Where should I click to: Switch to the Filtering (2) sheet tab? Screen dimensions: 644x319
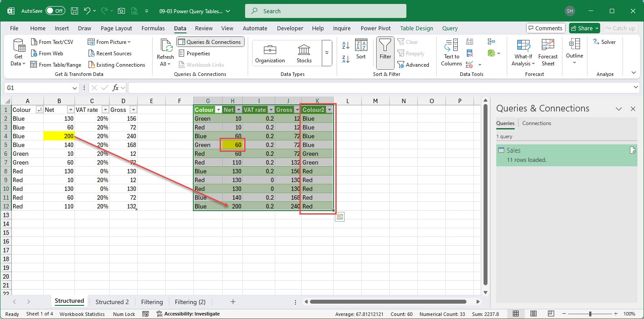(x=190, y=302)
